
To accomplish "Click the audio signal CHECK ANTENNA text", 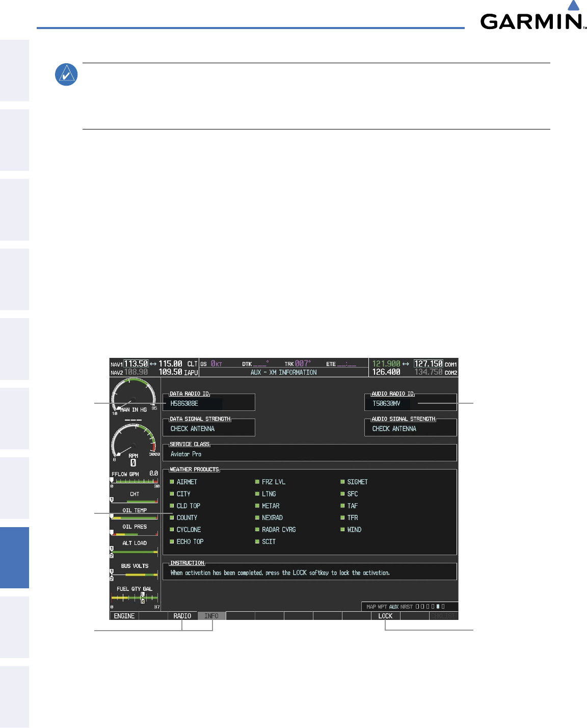I will [394, 429].
